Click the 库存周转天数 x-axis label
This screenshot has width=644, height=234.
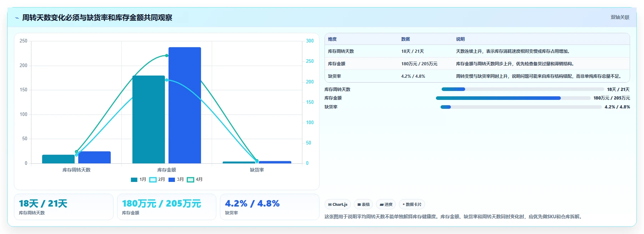click(x=76, y=170)
